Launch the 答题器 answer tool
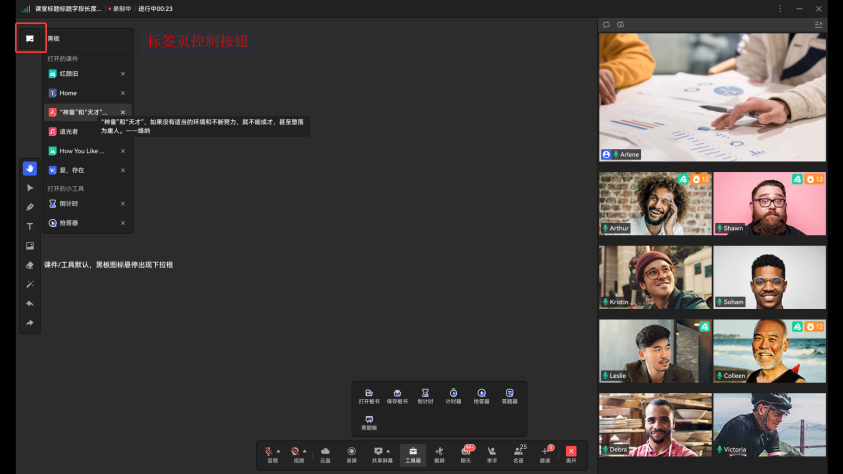The height and width of the screenshot is (474, 843). pos(509,397)
